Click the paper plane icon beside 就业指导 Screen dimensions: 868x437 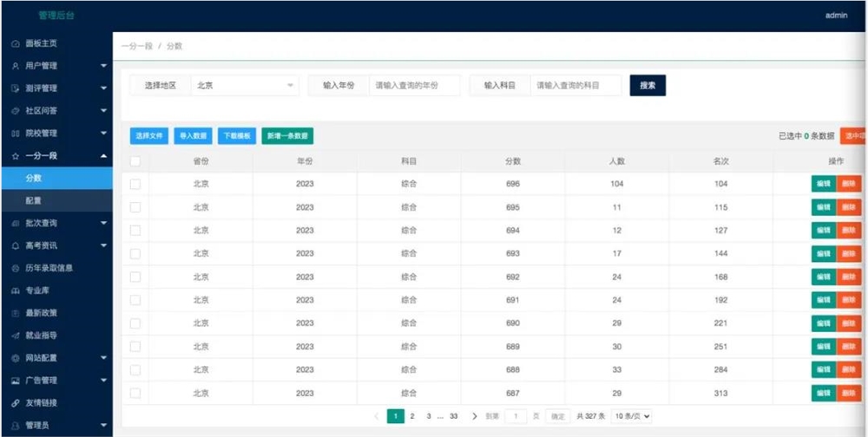(x=16, y=336)
